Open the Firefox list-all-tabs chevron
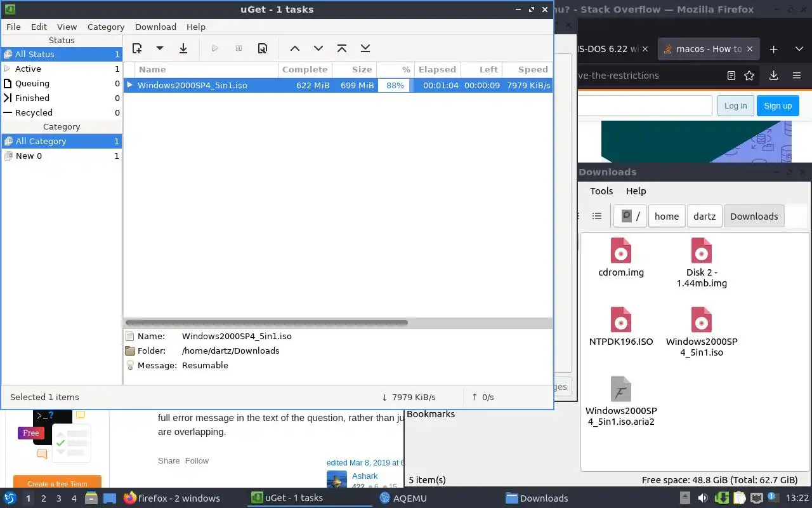The width and height of the screenshot is (812, 508). tap(799, 49)
